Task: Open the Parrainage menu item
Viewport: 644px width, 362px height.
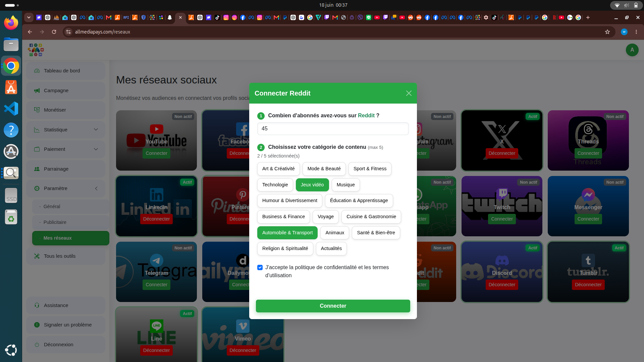Action: point(66,169)
